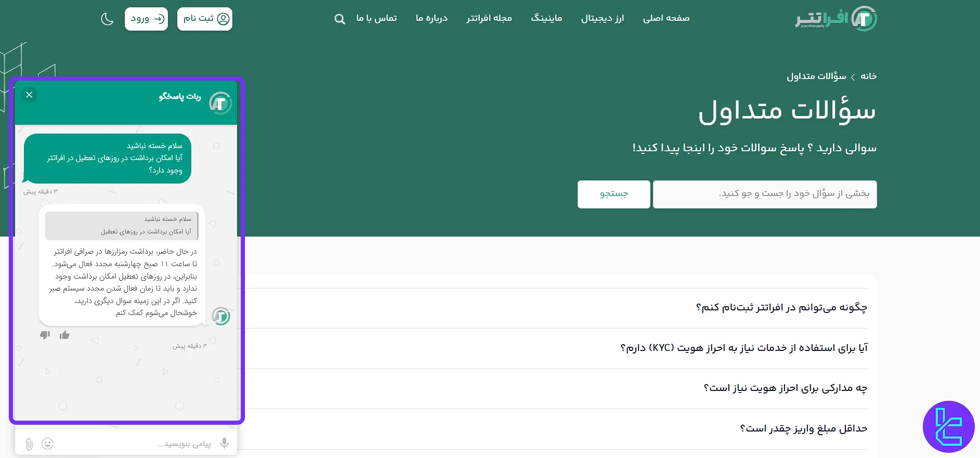Click the thumbs up icon on the bot reply

[x=64, y=335]
